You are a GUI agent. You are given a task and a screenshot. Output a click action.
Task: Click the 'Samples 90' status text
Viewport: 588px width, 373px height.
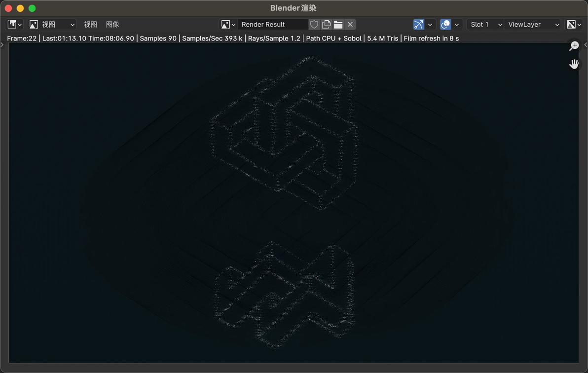click(158, 38)
